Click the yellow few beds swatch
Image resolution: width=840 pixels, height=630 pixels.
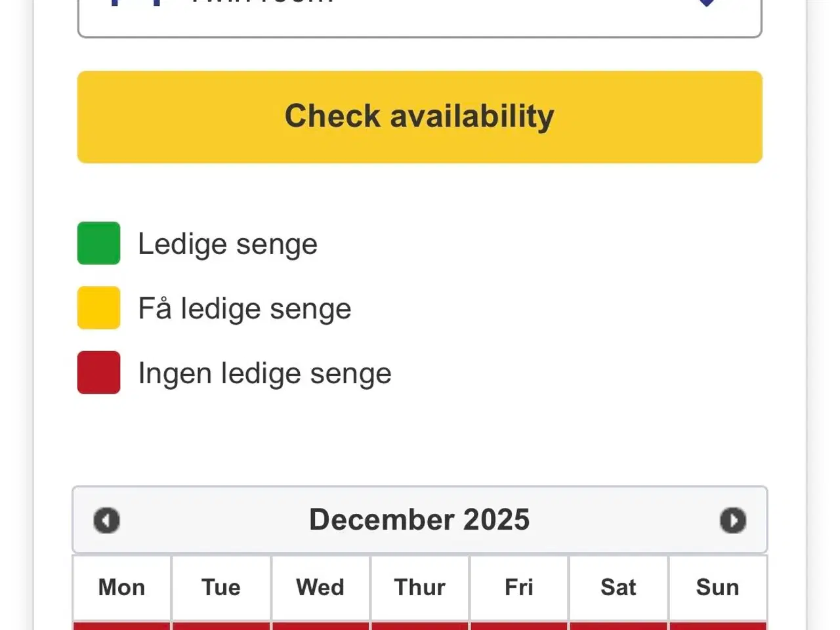tap(98, 308)
